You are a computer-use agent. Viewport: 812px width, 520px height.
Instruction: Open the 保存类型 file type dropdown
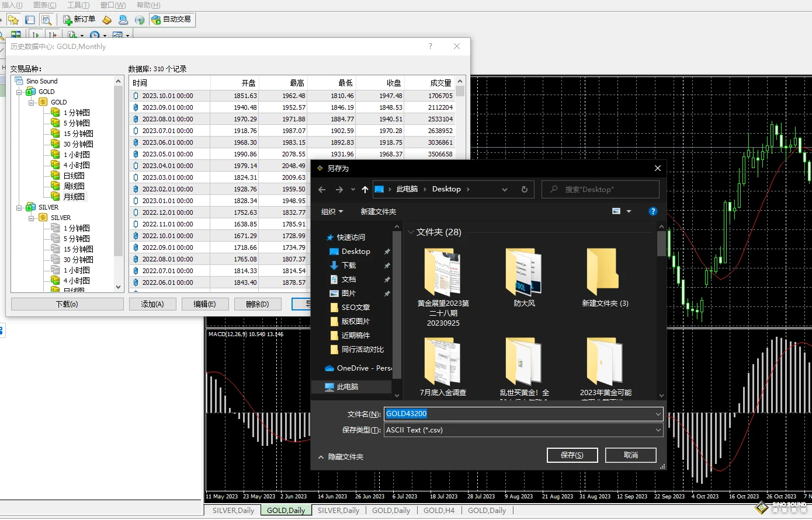point(658,430)
